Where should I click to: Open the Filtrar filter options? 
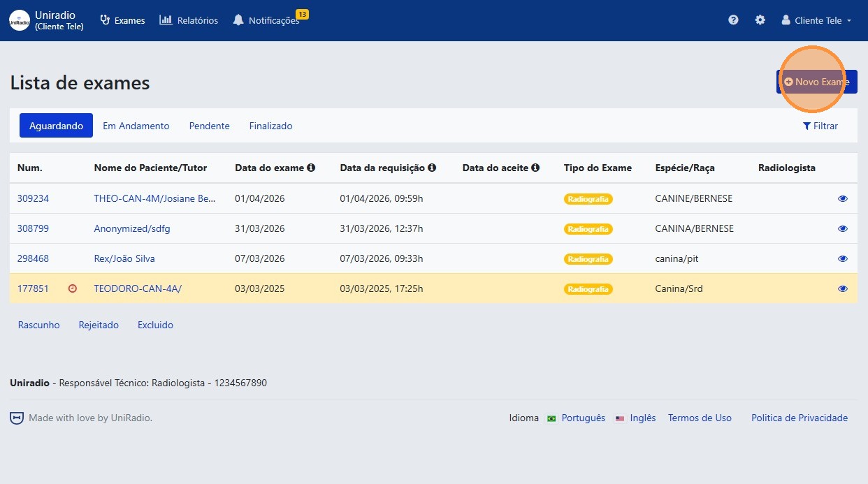[820, 126]
